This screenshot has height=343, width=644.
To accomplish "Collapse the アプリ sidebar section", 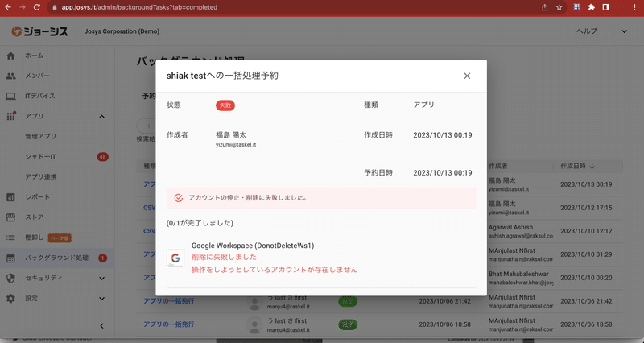I will pos(102,116).
